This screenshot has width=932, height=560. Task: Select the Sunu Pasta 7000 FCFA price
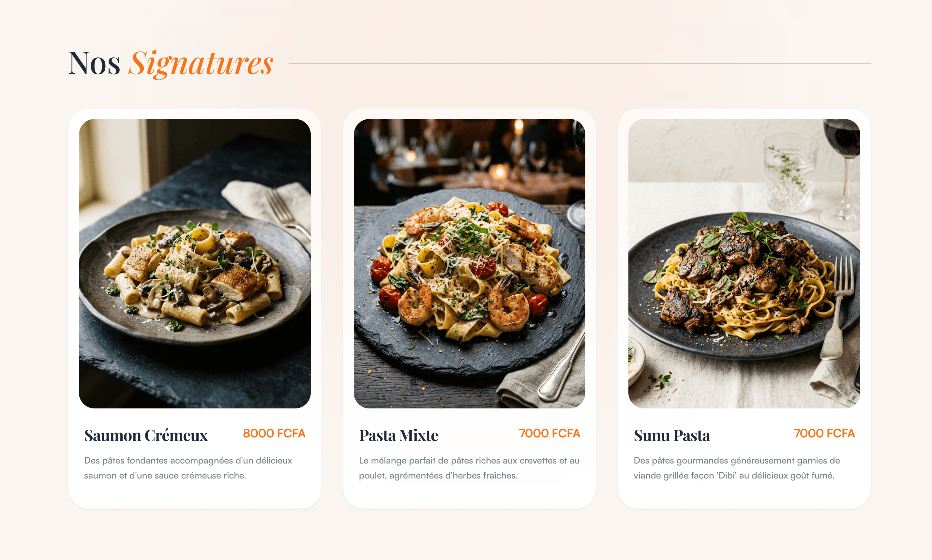point(824,433)
